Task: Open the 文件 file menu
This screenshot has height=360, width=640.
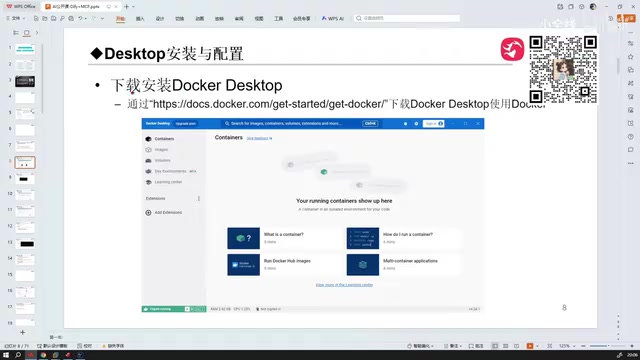Action: coord(16,18)
